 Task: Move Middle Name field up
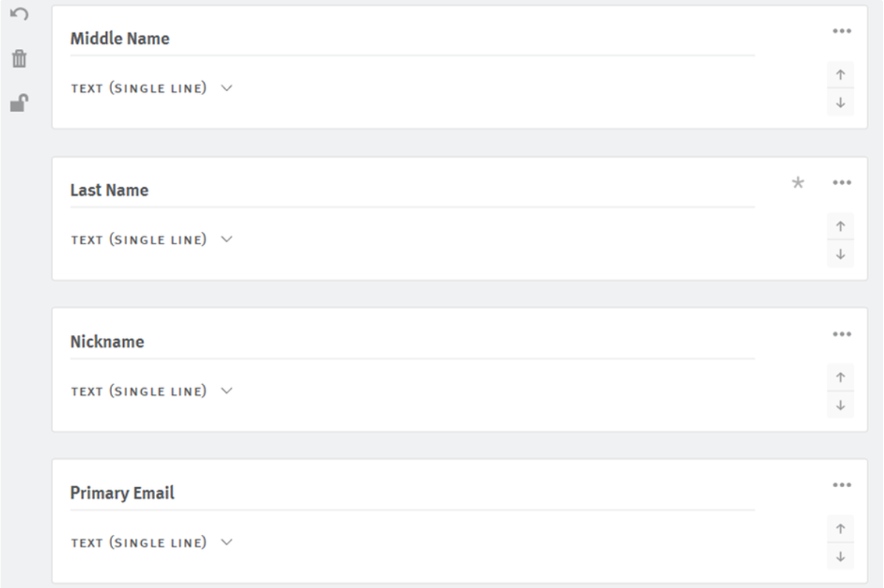(840, 74)
